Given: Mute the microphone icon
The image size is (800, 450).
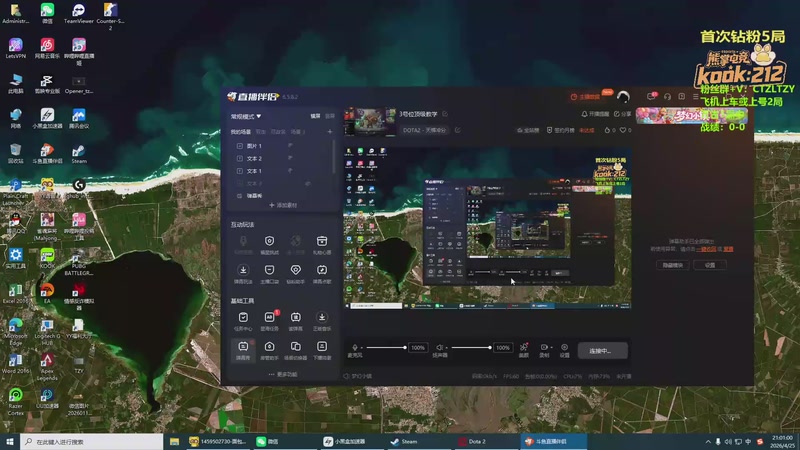Looking at the screenshot, I should 355,347.
